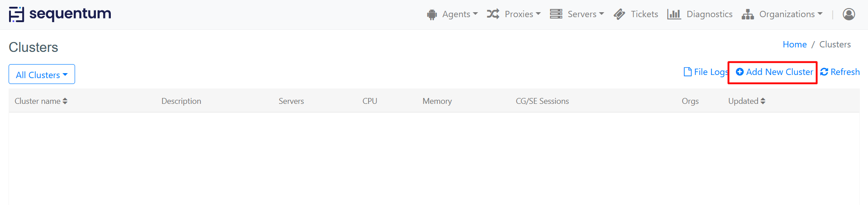This screenshot has width=868, height=205.
Task: Open the Diagnostics page
Action: coord(709,14)
